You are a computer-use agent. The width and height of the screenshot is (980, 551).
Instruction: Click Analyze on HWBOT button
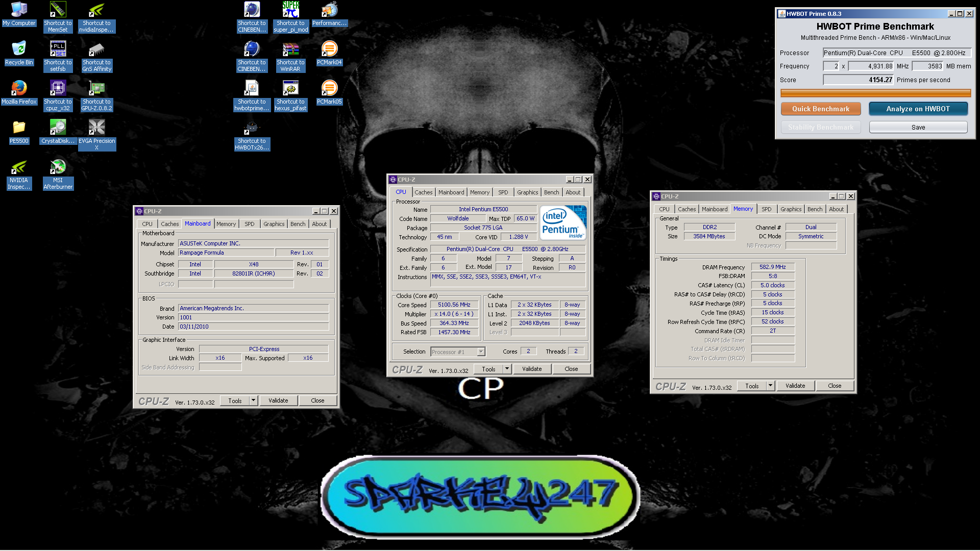[918, 109]
